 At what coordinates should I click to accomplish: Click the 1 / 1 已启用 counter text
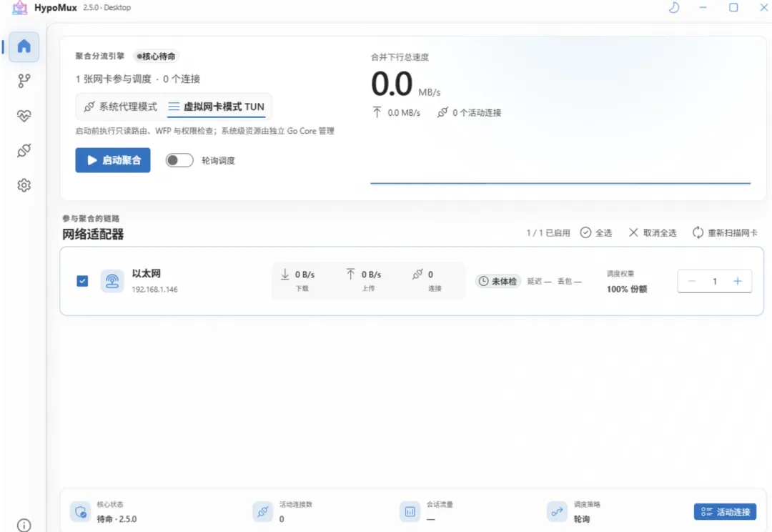tap(548, 232)
